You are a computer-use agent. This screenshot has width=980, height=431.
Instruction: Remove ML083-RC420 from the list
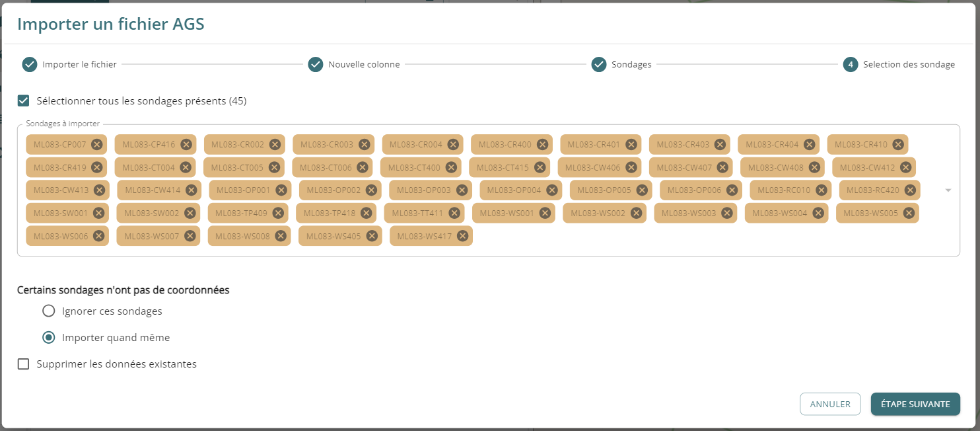tap(910, 190)
